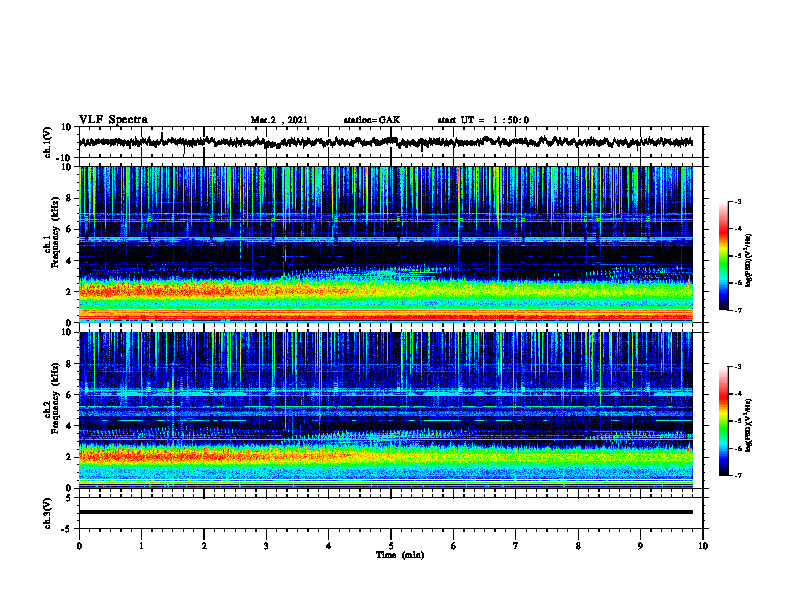The image size is (792, 612).
Task: Click the "3" tick on the time axis
Action: point(266,546)
